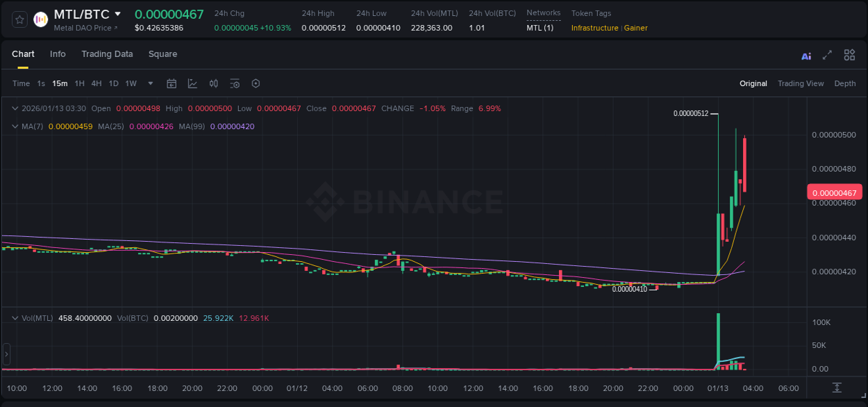
Task: Click the Gainer token tag link
Action: click(635, 28)
